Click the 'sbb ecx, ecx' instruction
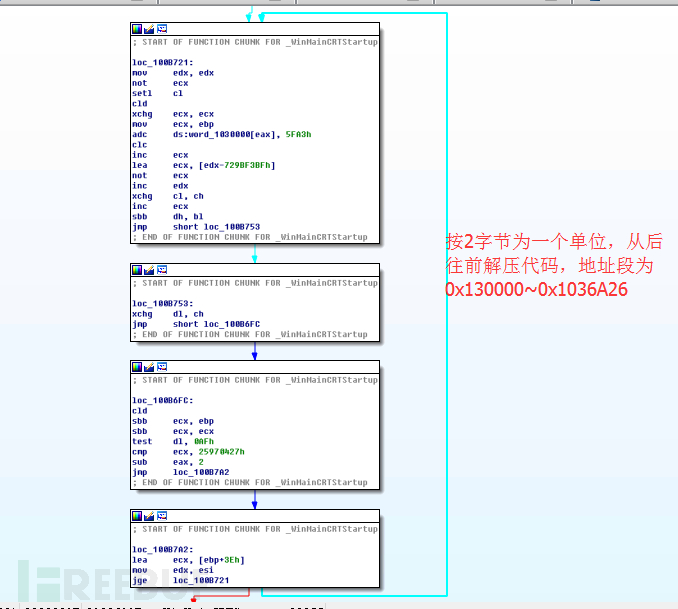The width and height of the screenshot is (678, 609). 173,431
